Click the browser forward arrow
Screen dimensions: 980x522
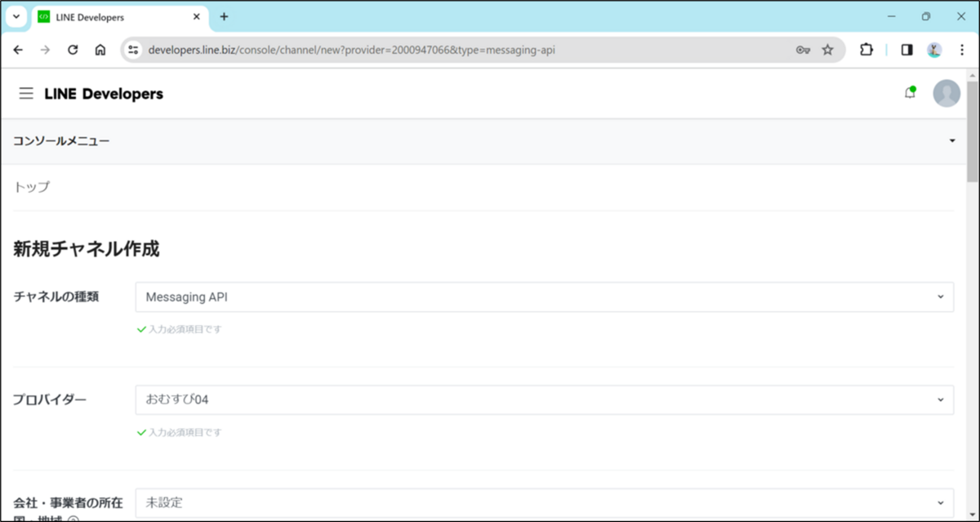pyautogui.click(x=45, y=50)
